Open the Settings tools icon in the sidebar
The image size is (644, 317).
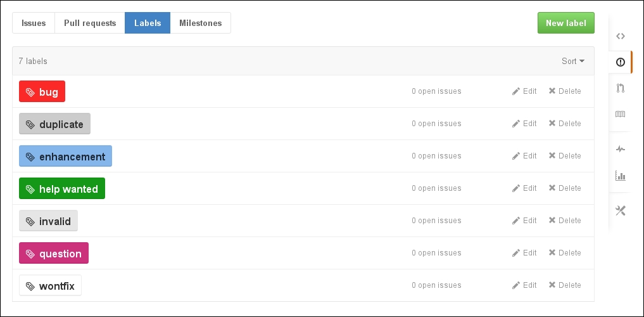(x=620, y=210)
